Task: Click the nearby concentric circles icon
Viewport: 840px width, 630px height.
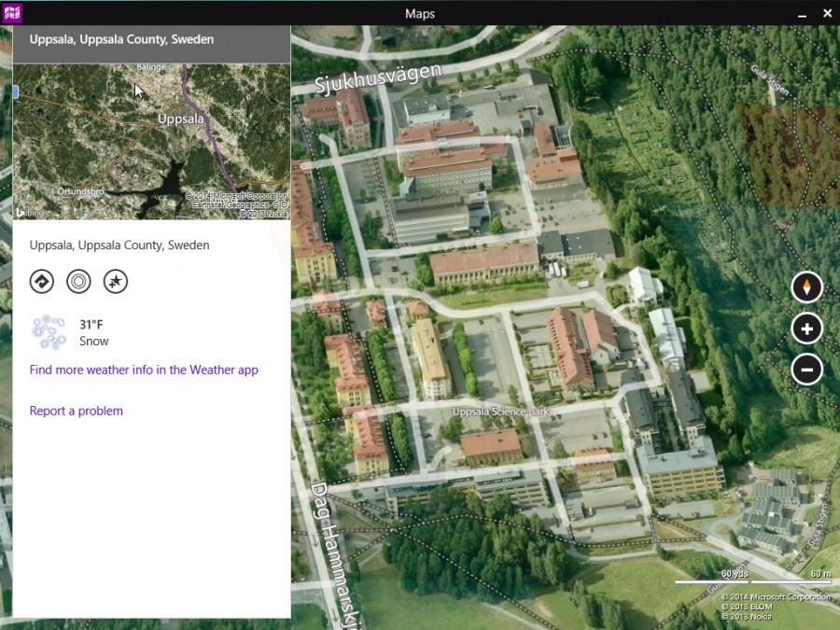Action: click(x=78, y=281)
